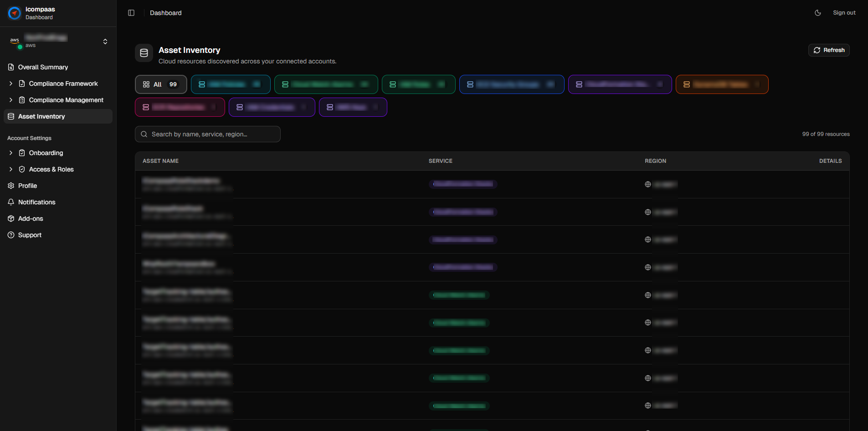The height and width of the screenshot is (431, 868).
Task: Click the Onboarding clipboard-check icon
Action: click(22, 153)
